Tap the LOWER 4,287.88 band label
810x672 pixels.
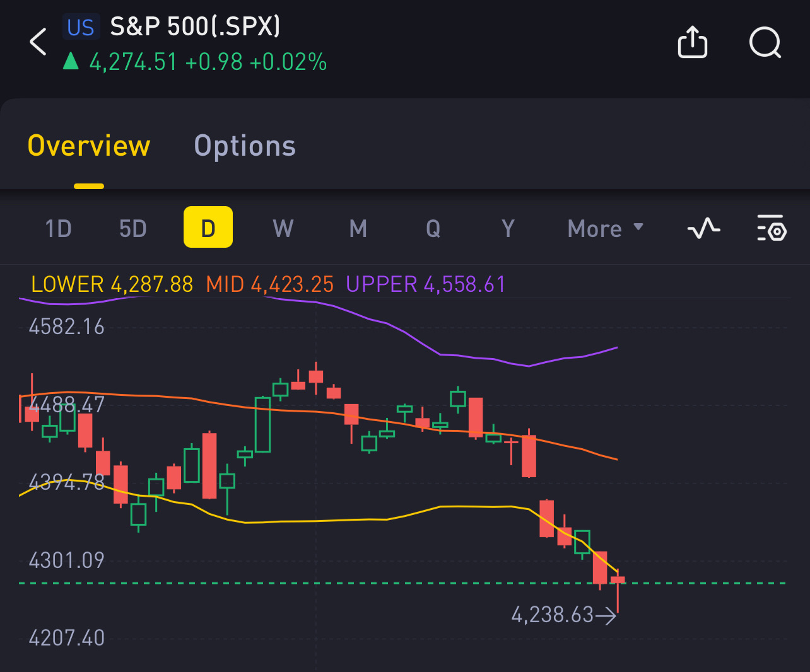coord(112,284)
